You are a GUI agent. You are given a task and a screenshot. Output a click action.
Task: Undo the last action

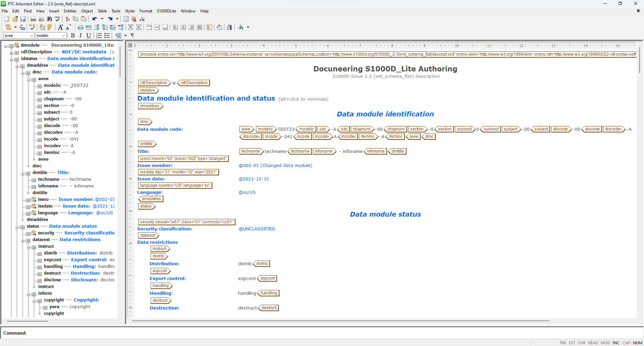[95, 19]
